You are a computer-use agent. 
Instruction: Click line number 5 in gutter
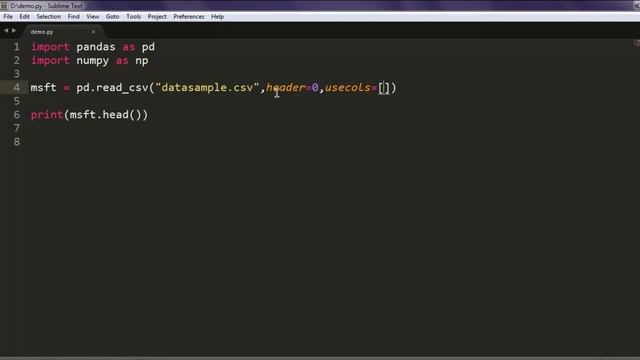point(17,101)
